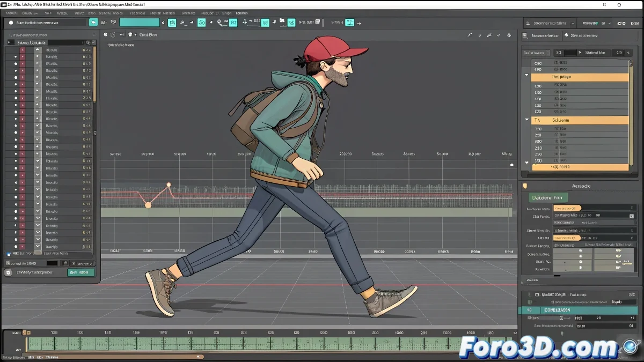The width and height of the screenshot is (644, 362).
Task: Select the row starting with C20
Action: tap(580, 112)
